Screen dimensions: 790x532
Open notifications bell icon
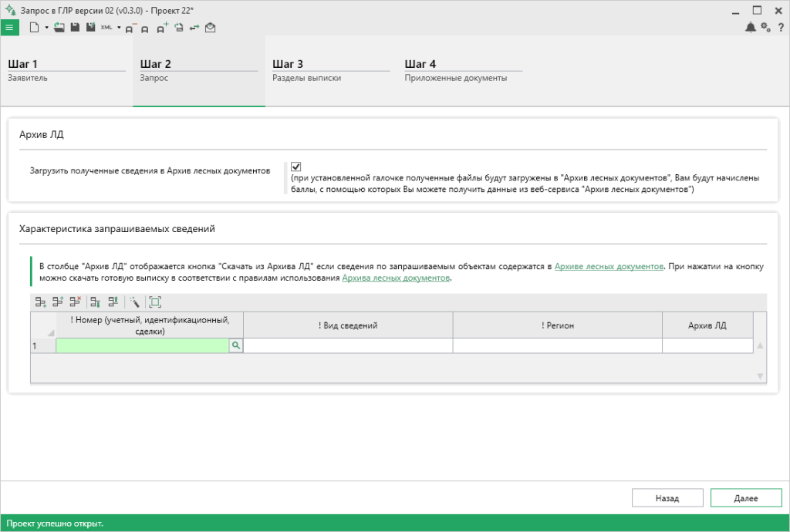click(750, 27)
